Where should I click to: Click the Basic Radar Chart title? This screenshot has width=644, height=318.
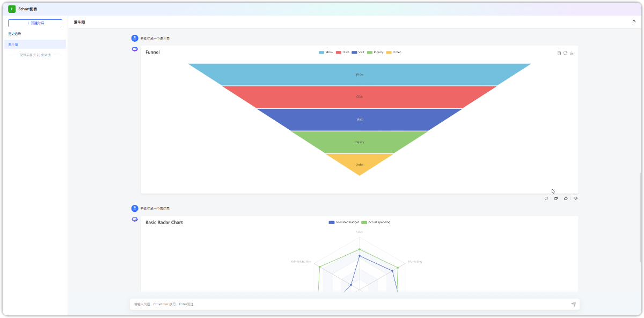click(x=164, y=223)
